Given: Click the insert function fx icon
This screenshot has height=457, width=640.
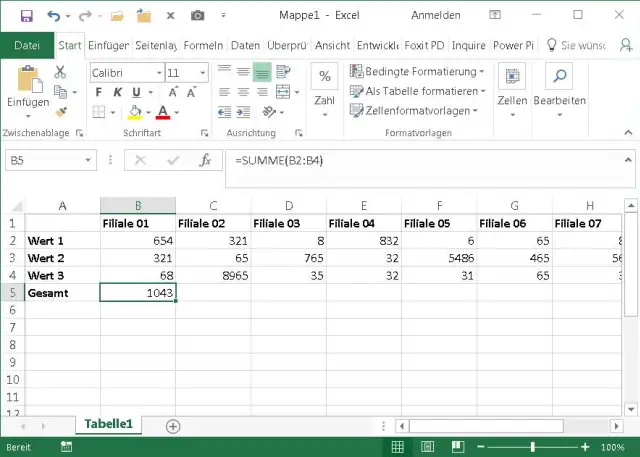Looking at the screenshot, I should [204, 160].
